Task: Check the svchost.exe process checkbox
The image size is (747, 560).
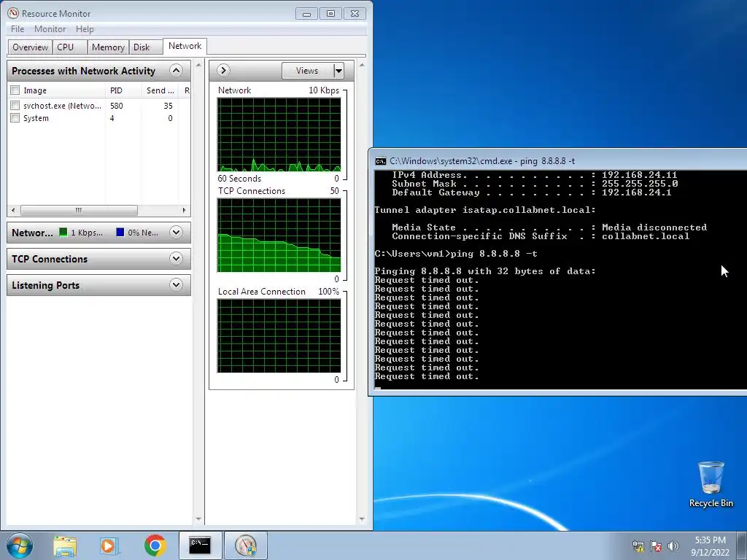Action: tap(15, 106)
